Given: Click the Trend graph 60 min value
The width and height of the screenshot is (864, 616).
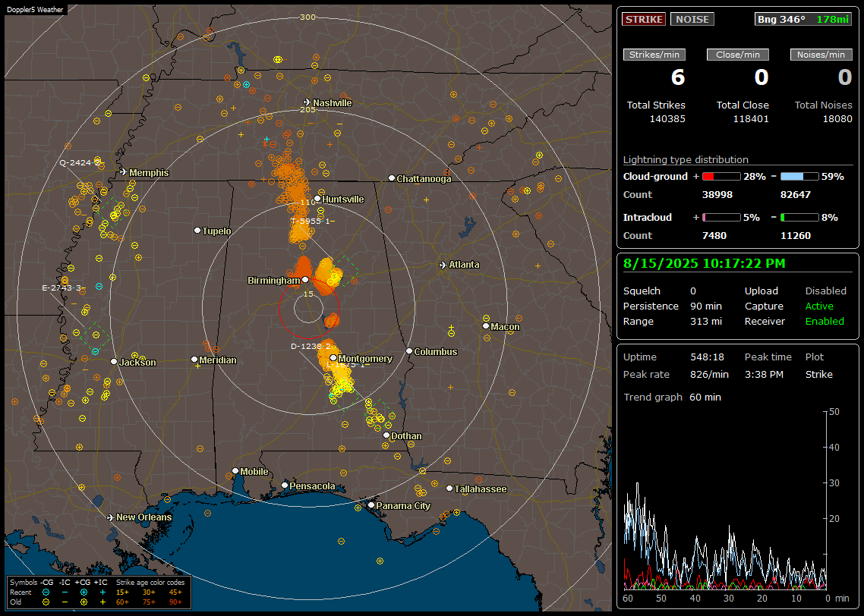Looking at the screenshot, I should point(705,397).
